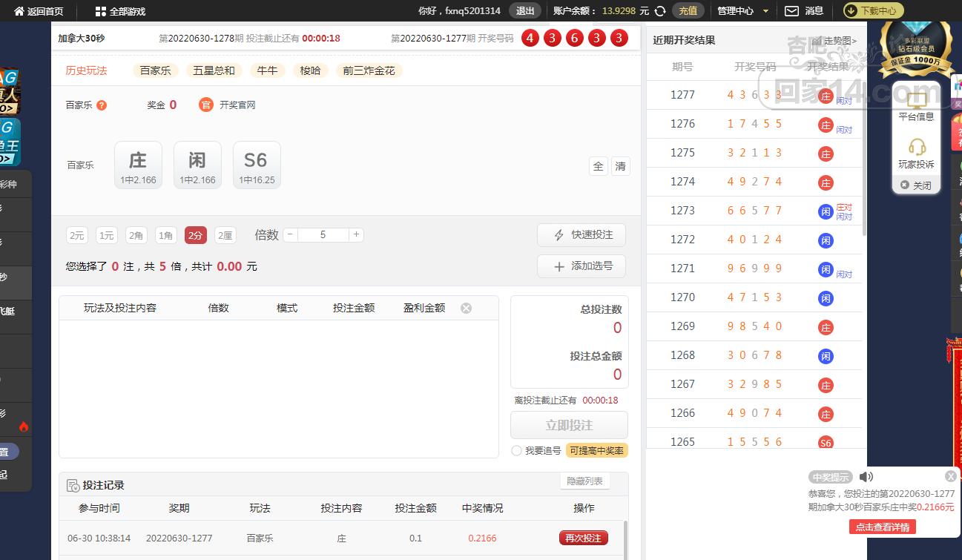Click the 百家乐 orange help question icon
This screenshot has width=962, height=560.
102,105
